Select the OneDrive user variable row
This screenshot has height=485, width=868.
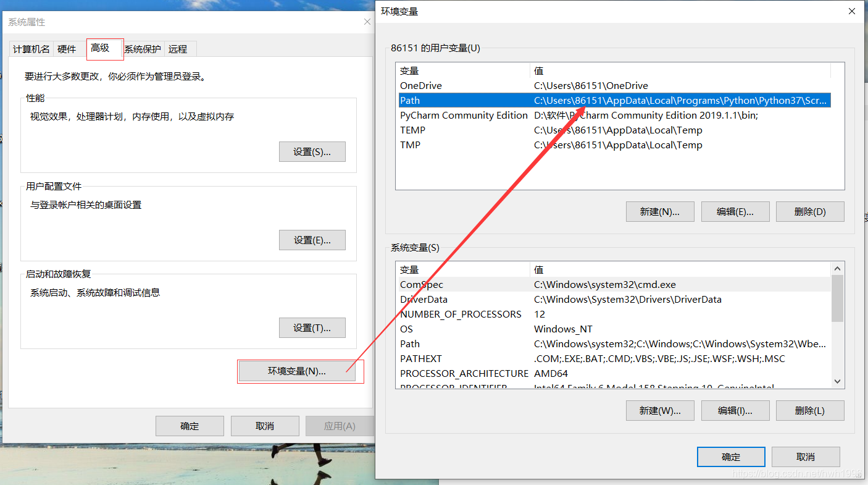pos(615,86)
